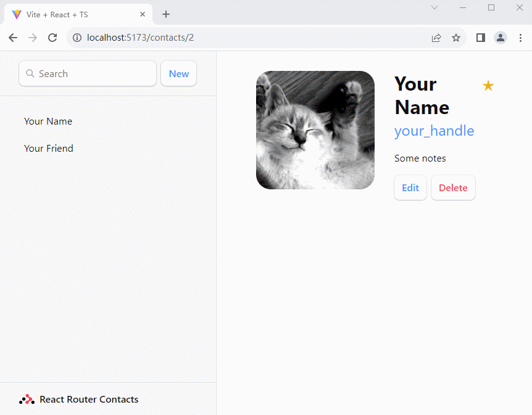Open the Chrome three-dot menu
The image size is (532, 415).
click(520, 38)
